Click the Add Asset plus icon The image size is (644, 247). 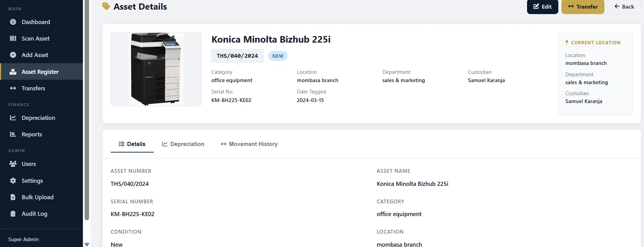point(13,55)
